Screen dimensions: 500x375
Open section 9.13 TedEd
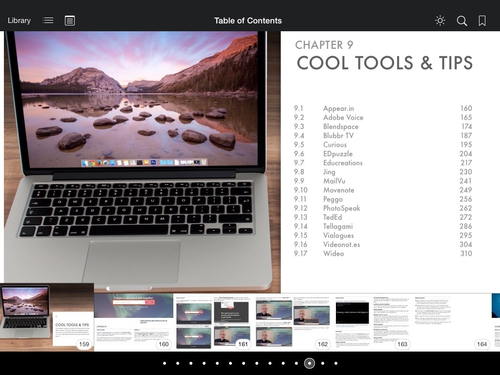click(383, 217)
